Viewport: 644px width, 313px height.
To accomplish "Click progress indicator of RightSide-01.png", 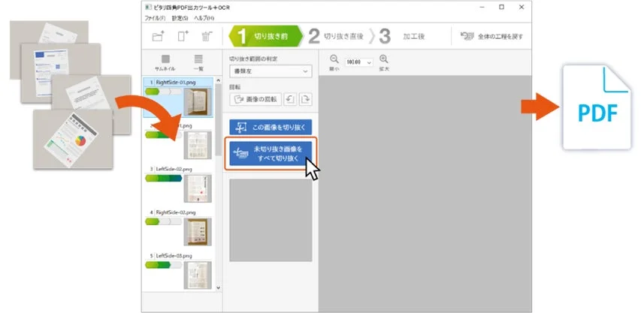I will [x=164, y=92].
